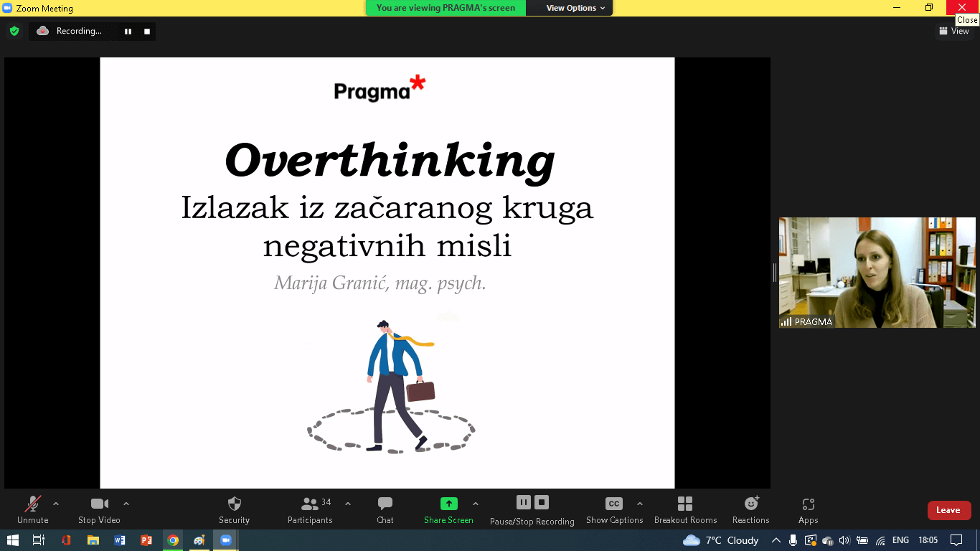
Task: Expand share options arrow next to Share Screen
Action: click(x=476, y=504)
